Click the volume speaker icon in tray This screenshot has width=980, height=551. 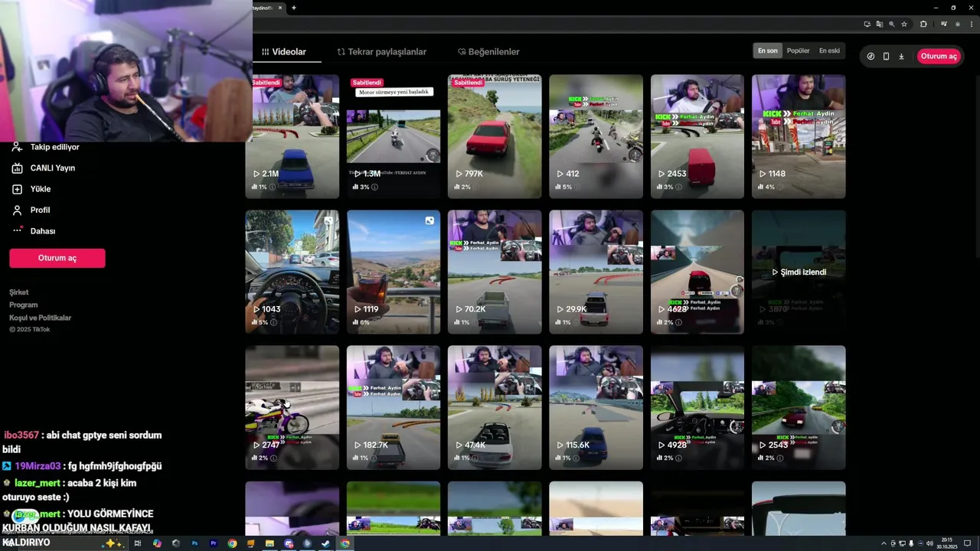tap(929, 543)
